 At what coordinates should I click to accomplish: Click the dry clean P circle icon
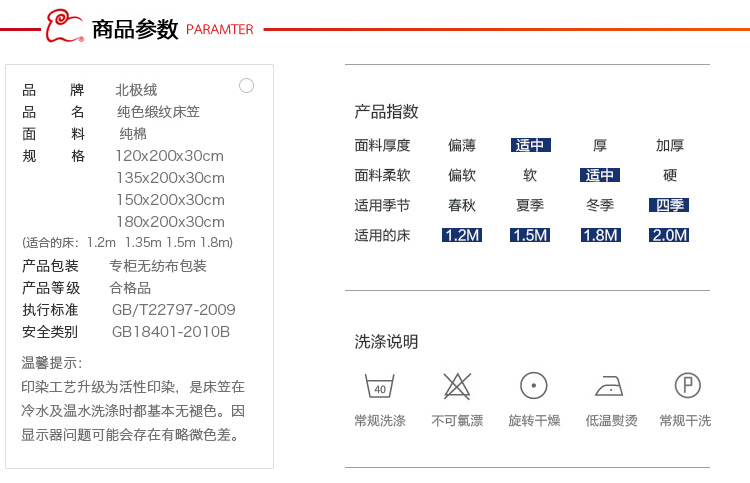point(687,385)
